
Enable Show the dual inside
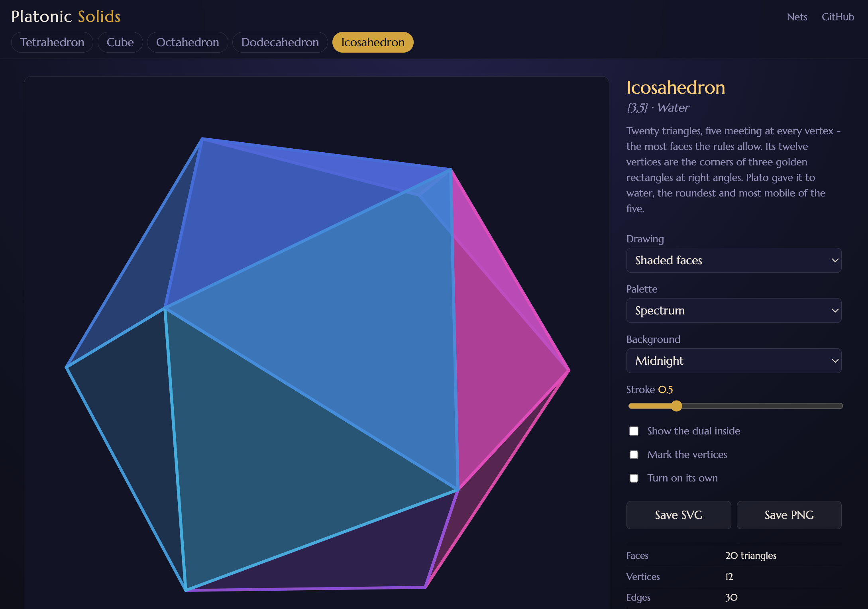[x=634, y=431]
